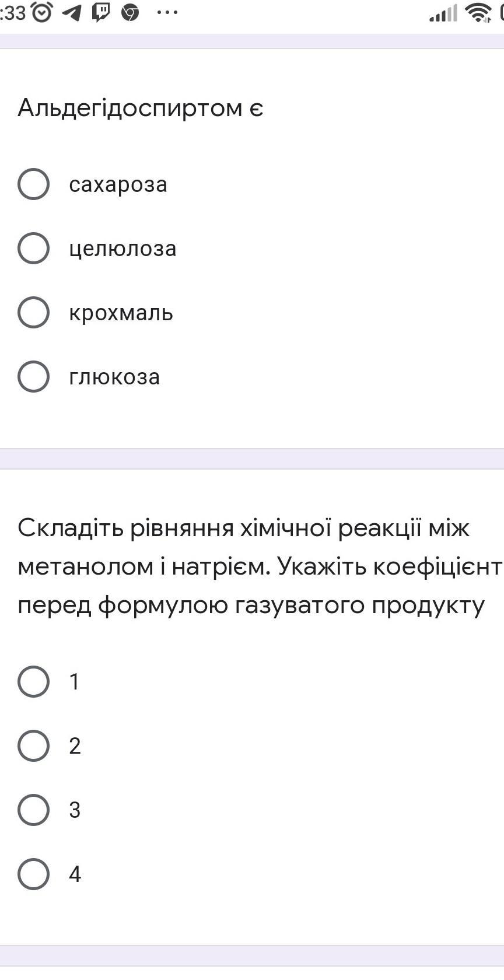Select coefficient 2 radio button
504x980 pixels.
34,746
